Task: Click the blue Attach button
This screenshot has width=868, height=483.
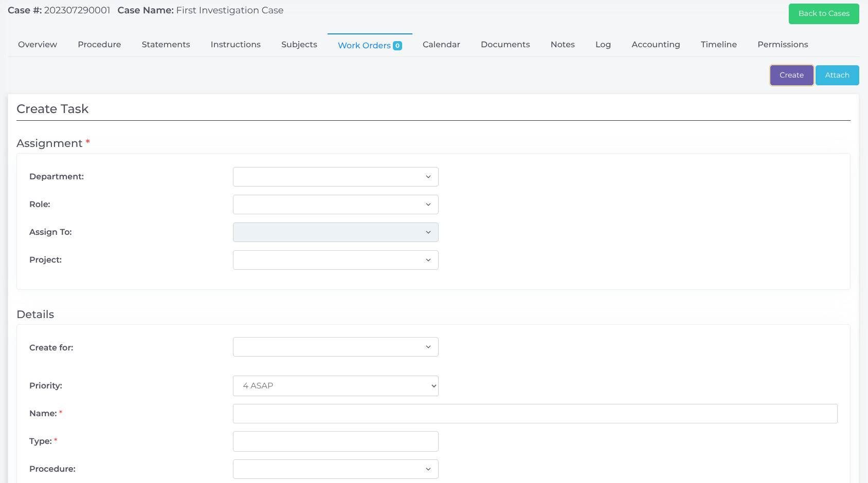Action: pos(837,75)
